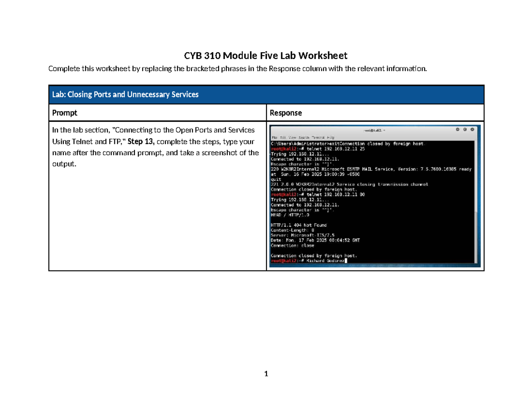The image size is (532, 411).
Task: Close the root@kali2 terminal window
Action: [472, 129]
